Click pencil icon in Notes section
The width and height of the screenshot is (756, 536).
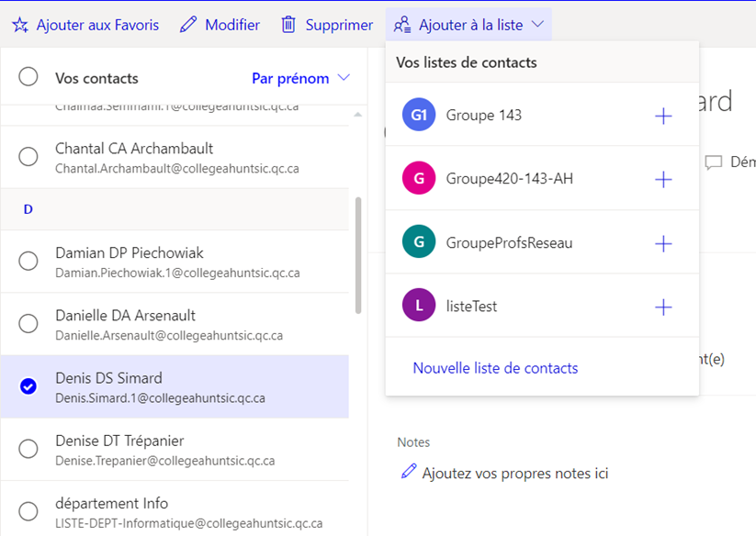pyautogui.click(x=409, y=472)
